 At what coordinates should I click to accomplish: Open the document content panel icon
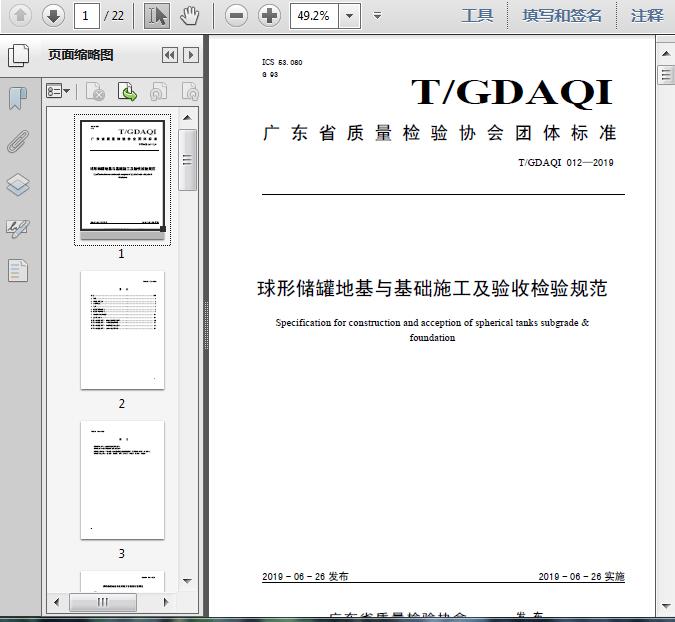[18, 270]
